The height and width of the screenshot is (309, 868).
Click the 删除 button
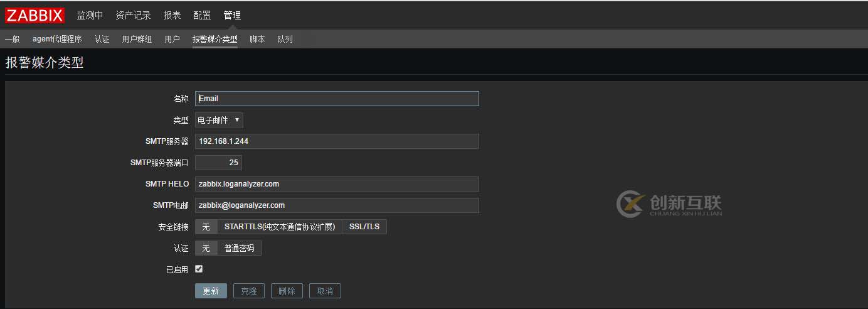click(287, 291)
